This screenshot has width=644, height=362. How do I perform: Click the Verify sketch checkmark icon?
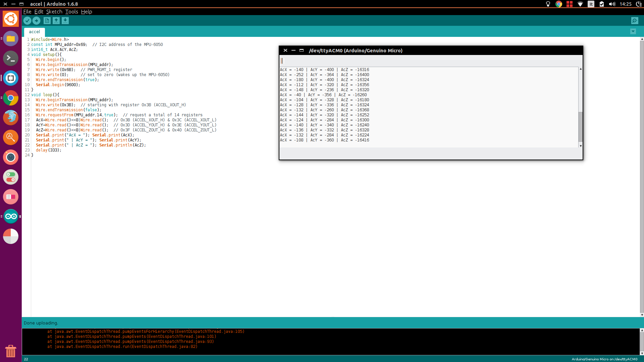(27, 21)
